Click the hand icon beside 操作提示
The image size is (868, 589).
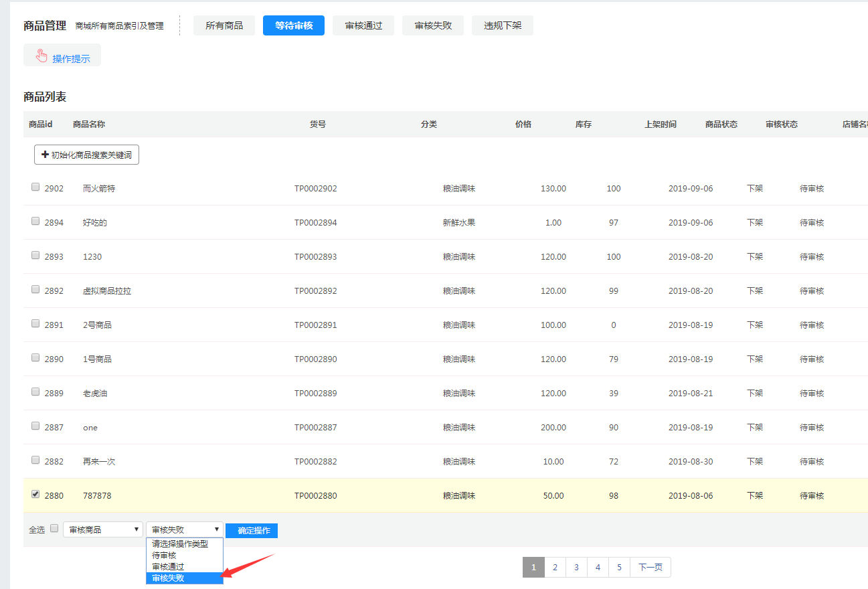pos(41,56)
